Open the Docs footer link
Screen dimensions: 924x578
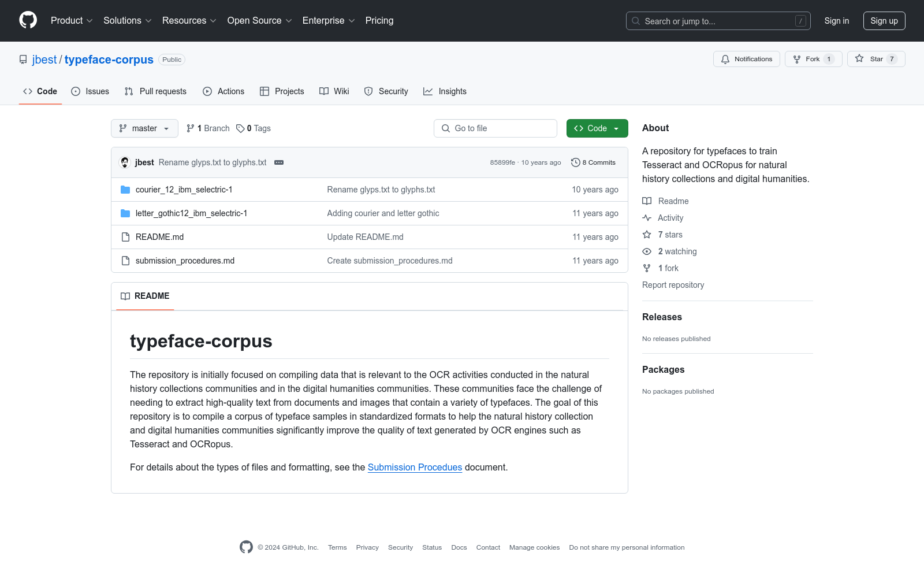coord(459,547)
